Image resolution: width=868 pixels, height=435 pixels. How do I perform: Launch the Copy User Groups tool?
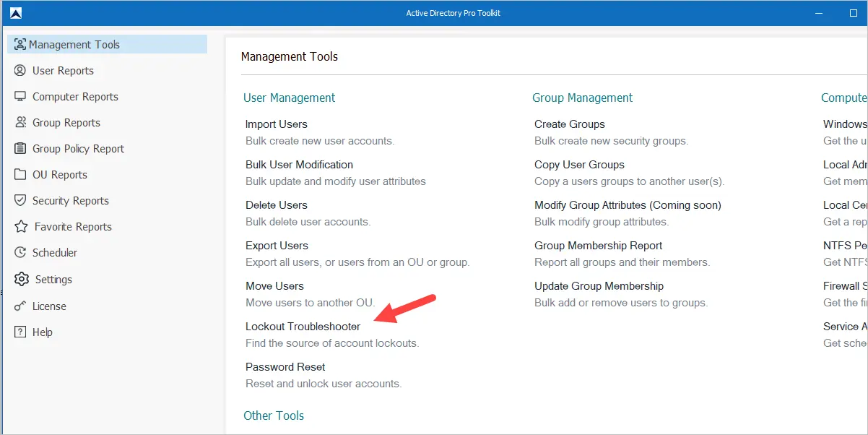click(x=579, y=164)
